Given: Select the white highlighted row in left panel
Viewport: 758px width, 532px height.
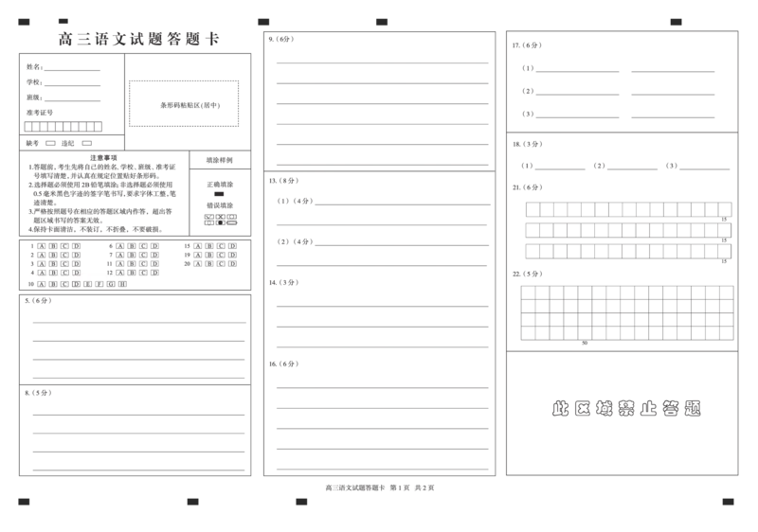Looking at the screenshot, I should 76,275.
